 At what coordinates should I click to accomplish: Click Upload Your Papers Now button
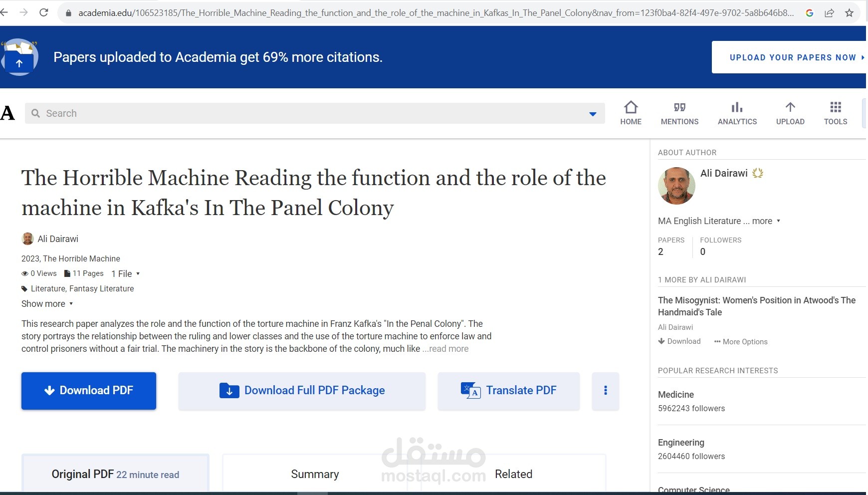(789, 57)
